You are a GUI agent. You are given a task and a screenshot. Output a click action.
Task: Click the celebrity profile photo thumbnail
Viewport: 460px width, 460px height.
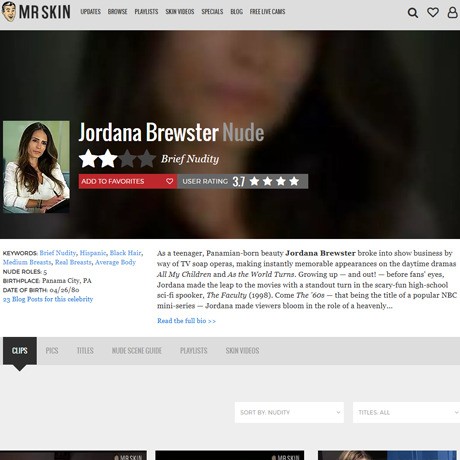36,167
